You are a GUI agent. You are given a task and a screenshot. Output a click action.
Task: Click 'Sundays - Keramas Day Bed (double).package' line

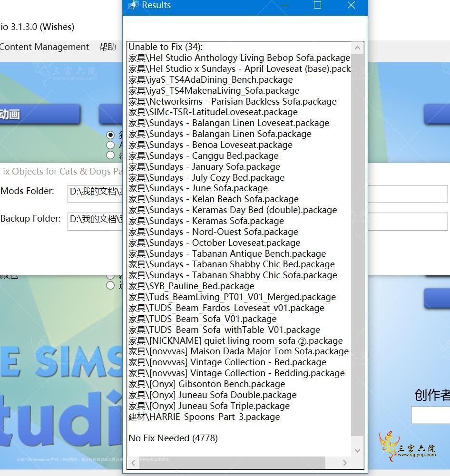pos(233,210)
